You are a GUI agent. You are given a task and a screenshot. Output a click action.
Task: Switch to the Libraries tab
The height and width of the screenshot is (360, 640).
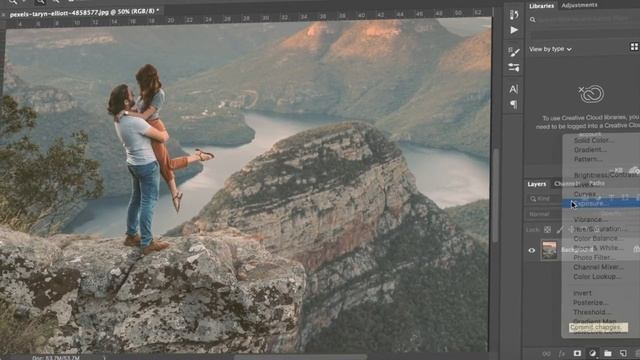(x=541, y=6)
